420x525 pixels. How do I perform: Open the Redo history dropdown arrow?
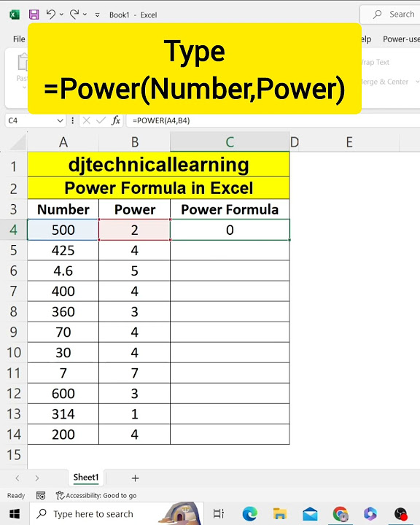[85, 15]
